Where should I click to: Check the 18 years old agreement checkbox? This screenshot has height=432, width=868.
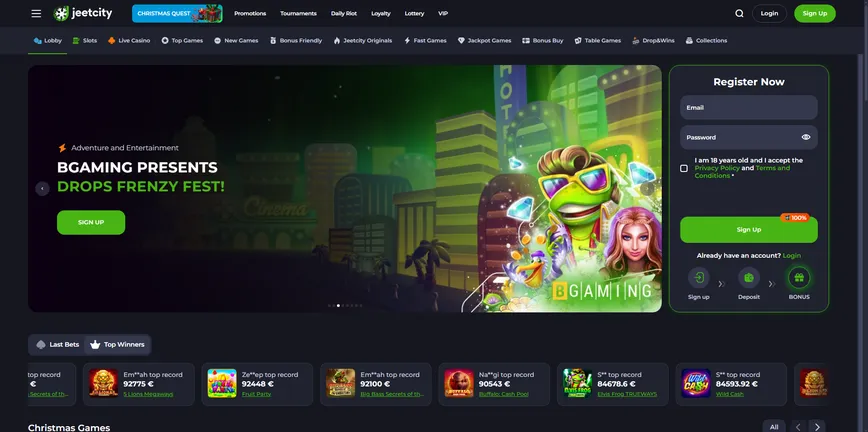(684, 168)
